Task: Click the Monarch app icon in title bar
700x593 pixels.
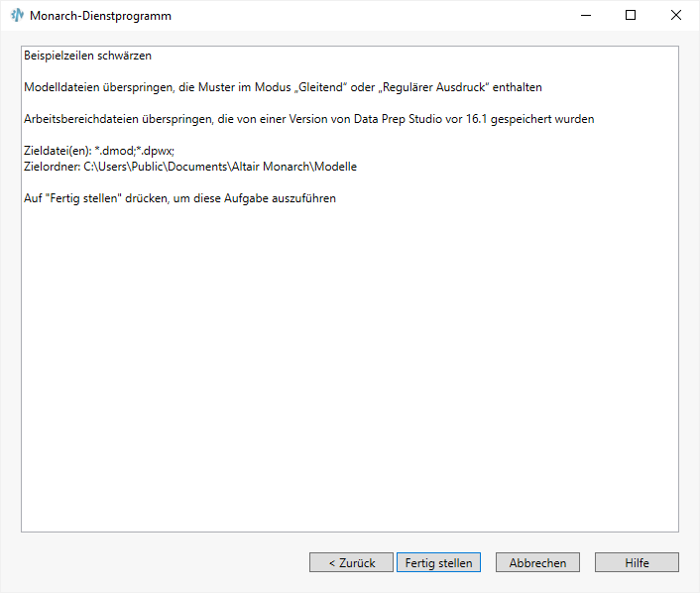Action: pyautogui.click(x=17, y=15)
